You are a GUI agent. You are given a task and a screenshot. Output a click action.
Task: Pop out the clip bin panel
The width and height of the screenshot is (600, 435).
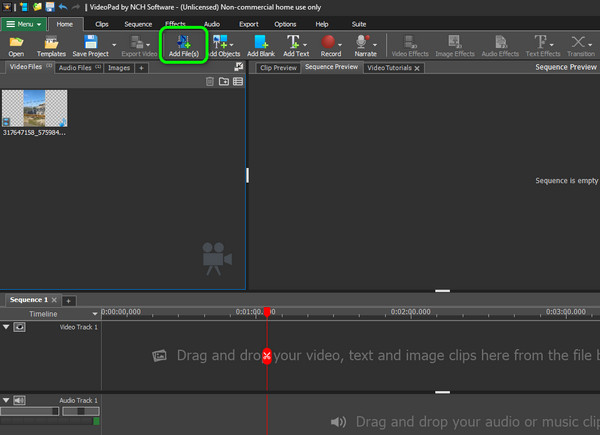239,67
